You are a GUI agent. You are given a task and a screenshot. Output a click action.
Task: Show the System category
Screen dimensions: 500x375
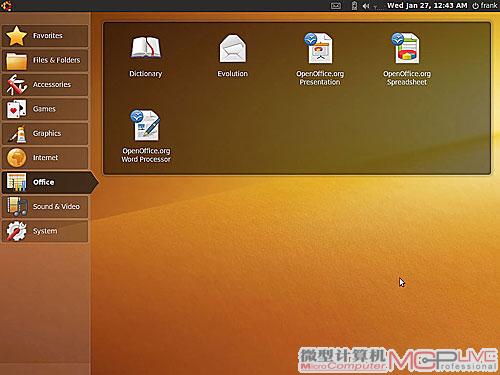pyautogui.click(x=45, y=231)
